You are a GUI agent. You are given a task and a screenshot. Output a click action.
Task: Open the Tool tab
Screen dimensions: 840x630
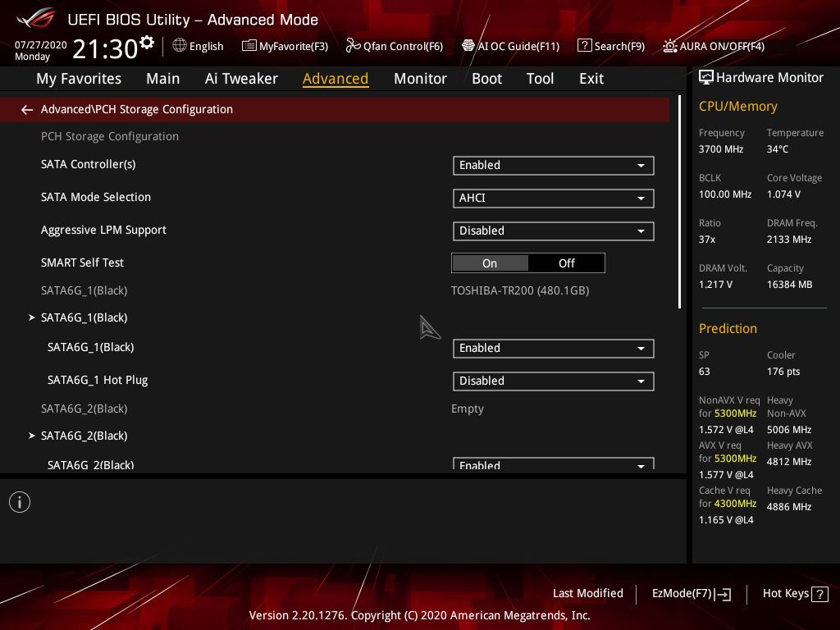tap(540, 79)
